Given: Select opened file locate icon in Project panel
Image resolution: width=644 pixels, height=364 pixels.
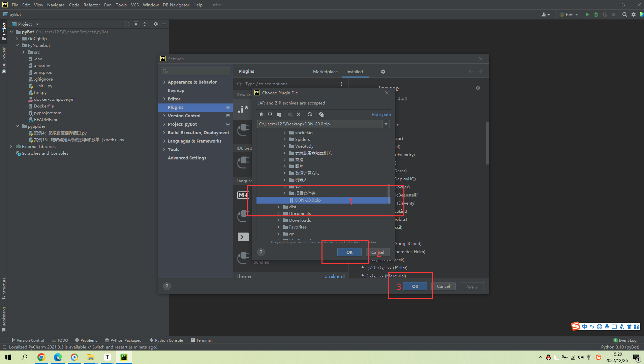Looking at the screenshot, I should (127, 24).
